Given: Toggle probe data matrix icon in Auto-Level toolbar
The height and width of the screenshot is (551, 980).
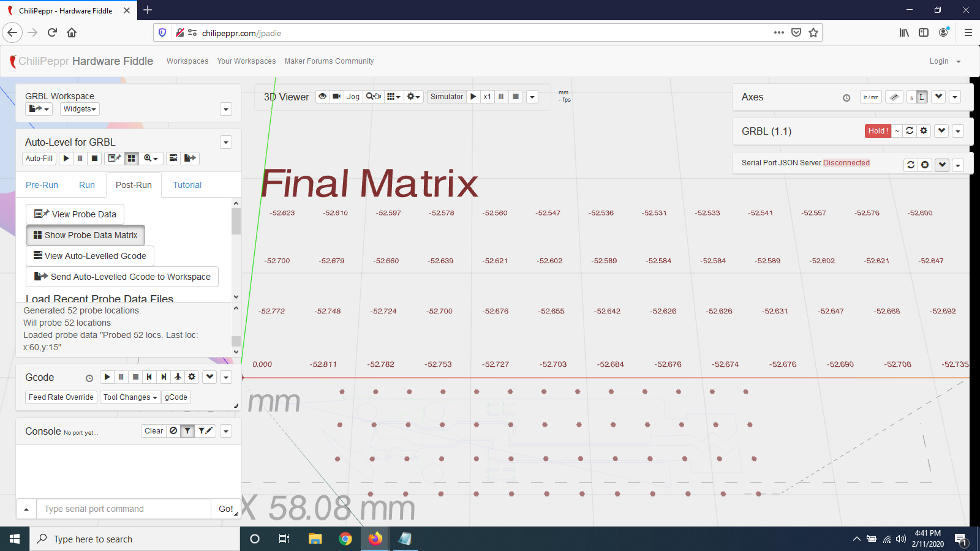Looking at the screenshot, I should tap(131, 158).
